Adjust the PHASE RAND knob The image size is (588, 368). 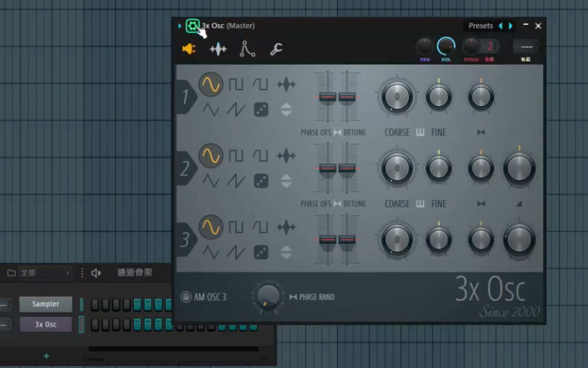pyautogui.click(x=268, y=297)
